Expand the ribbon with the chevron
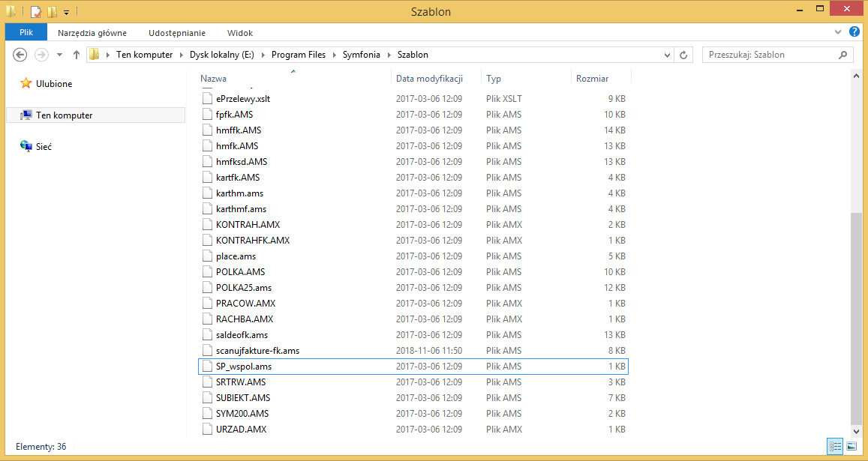This screenshot has width=868, height=461. click(x=839, y=33)
